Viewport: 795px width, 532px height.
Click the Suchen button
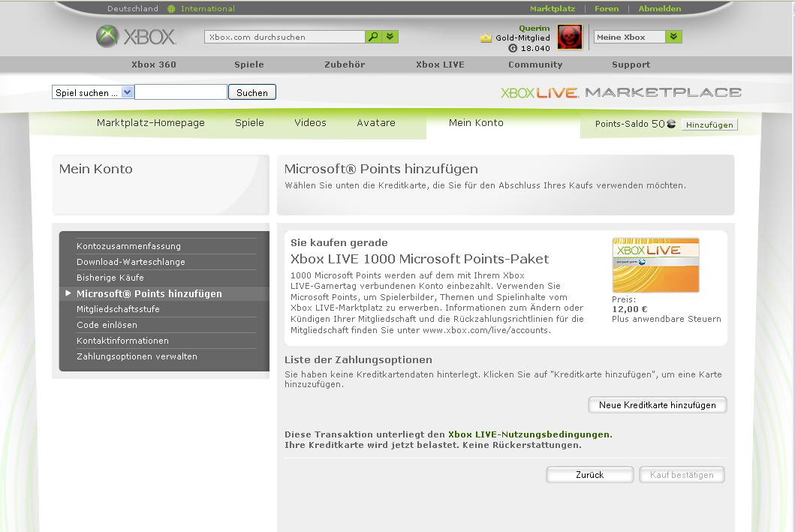(x=252, y=92)
